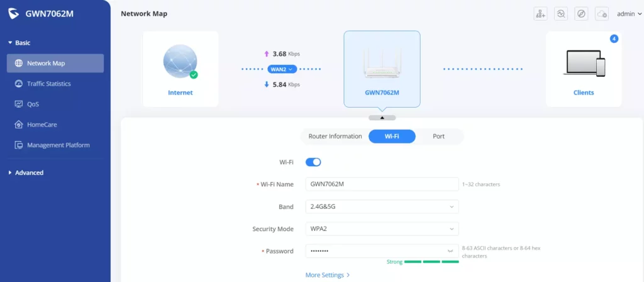
Task: Click the Clients laptop and phone icon
Action: point(584,63)
